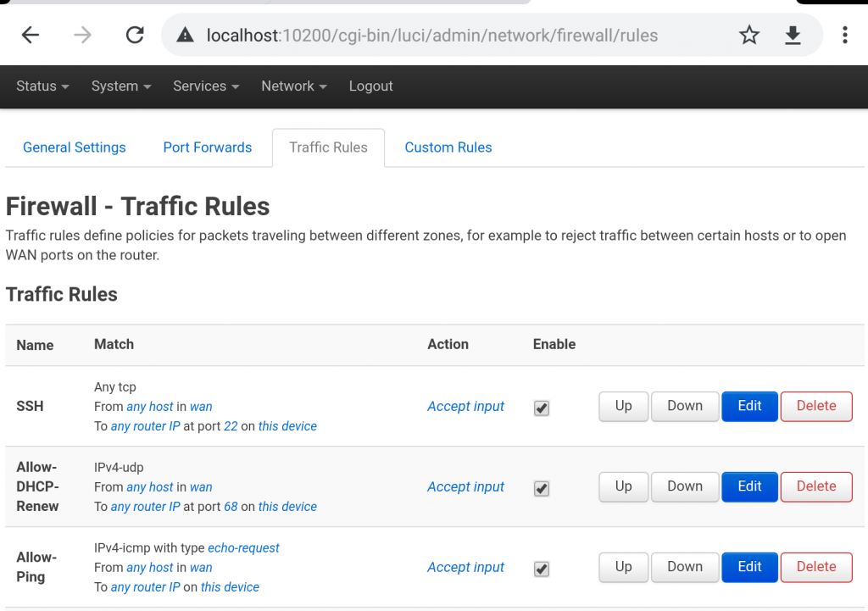Move Allow-DHCP-Renew rule down
Viewport: 868px width, 611px height.
[684, 486]
